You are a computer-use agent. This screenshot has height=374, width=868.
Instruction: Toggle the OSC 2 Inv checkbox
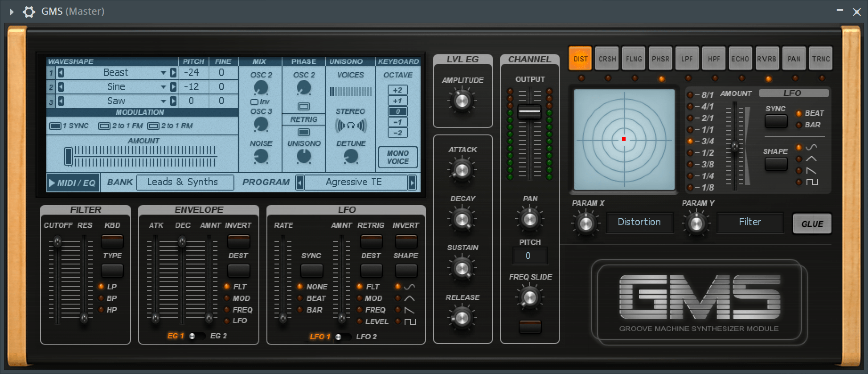254,102
